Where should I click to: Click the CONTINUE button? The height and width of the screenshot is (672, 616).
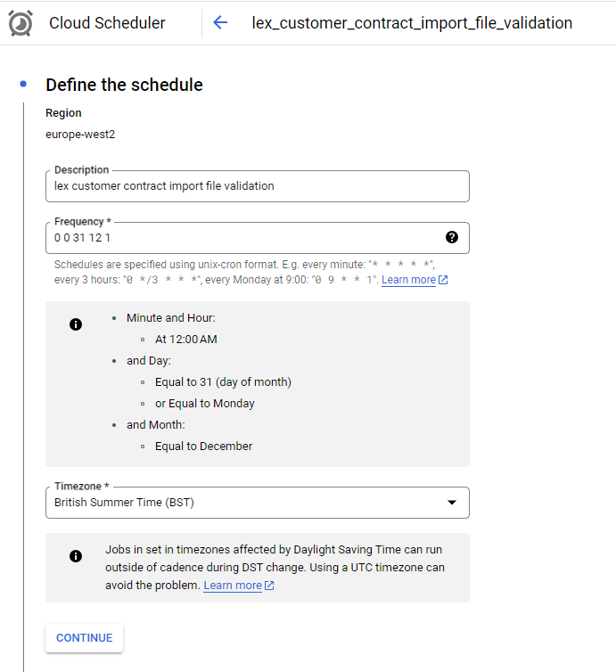coord(85,638)
